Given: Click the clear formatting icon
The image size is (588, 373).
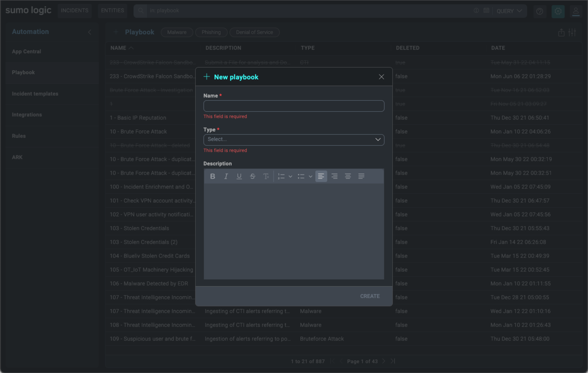Looking at the screenshot, I should tap(266, 176).
